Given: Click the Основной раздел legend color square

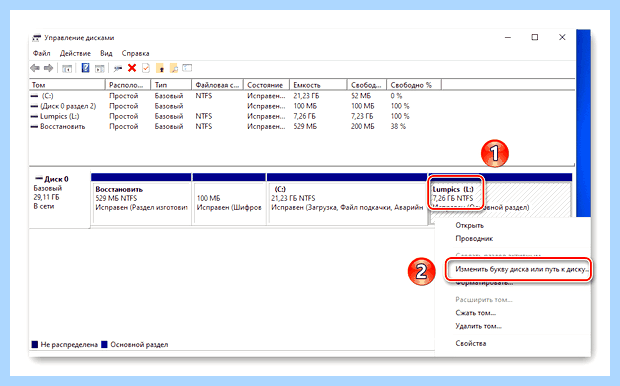Looking at the screenshot, I should pyautogui.click(x=104, y=344).
